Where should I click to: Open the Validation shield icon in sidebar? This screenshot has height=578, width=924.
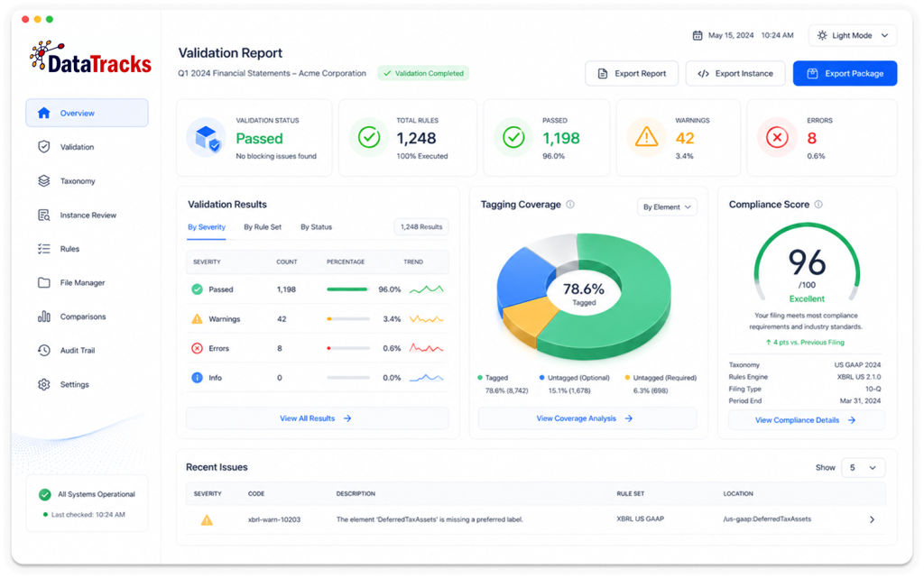[x=43, y=147]
